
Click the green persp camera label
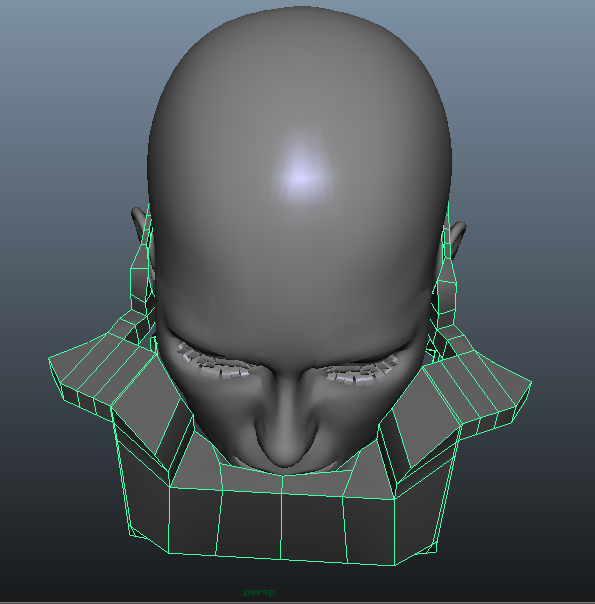[259, 592]
